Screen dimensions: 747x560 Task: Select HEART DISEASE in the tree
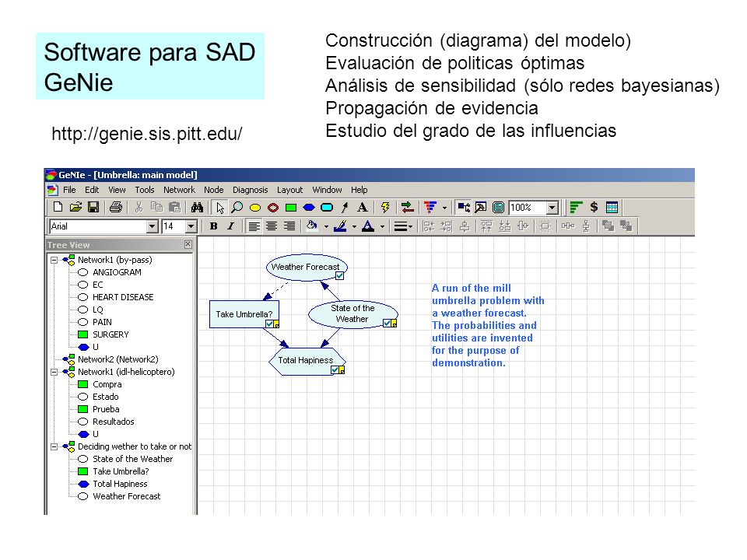tap(123, 297)
